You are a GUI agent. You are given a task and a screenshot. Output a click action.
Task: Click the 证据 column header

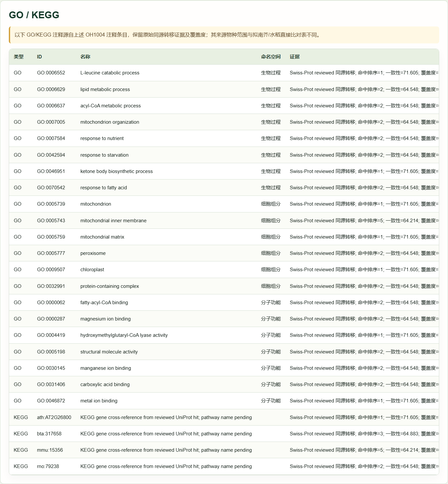(x=295, y=57)
